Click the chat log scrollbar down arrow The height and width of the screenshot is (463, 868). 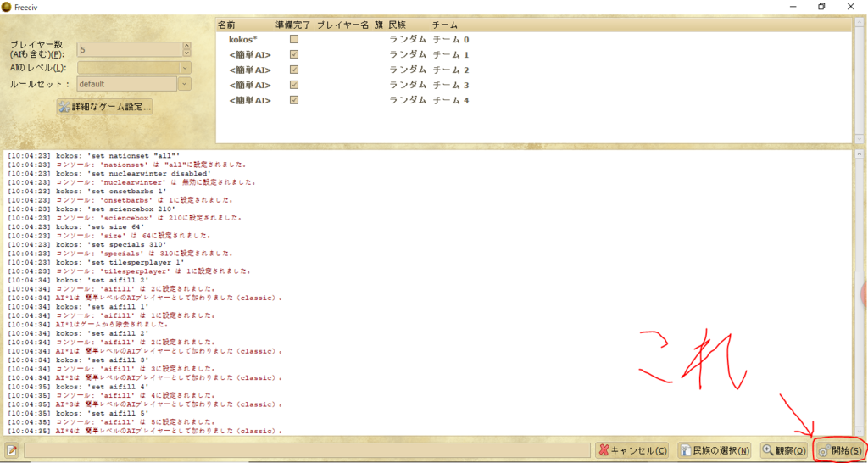[x=859, y=431]
